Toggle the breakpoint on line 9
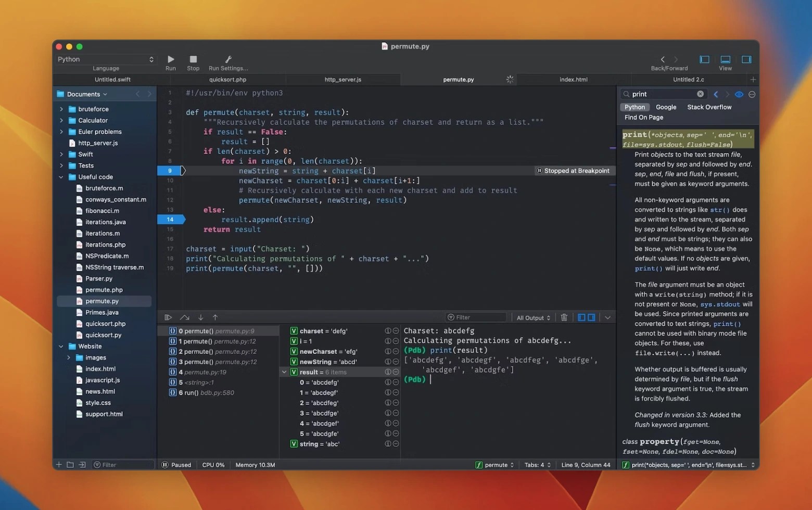 pyautogui.click(x=170, y=170)
